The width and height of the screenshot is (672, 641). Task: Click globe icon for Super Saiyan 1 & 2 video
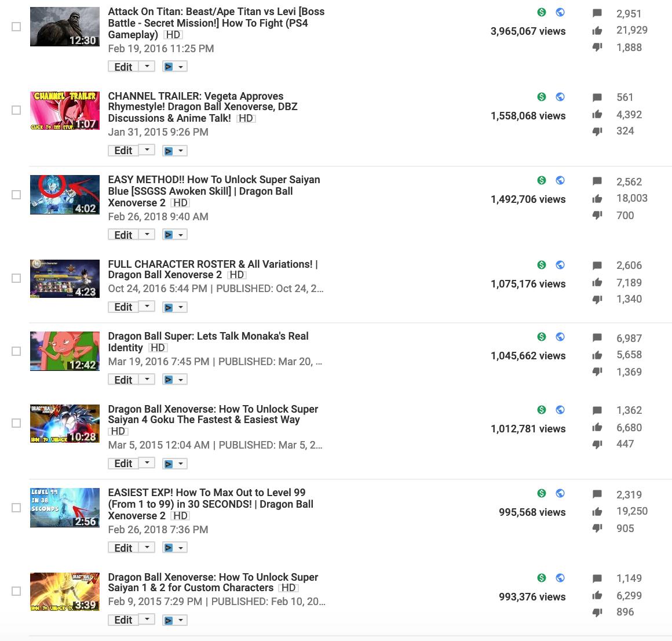[x=560, y=578]
